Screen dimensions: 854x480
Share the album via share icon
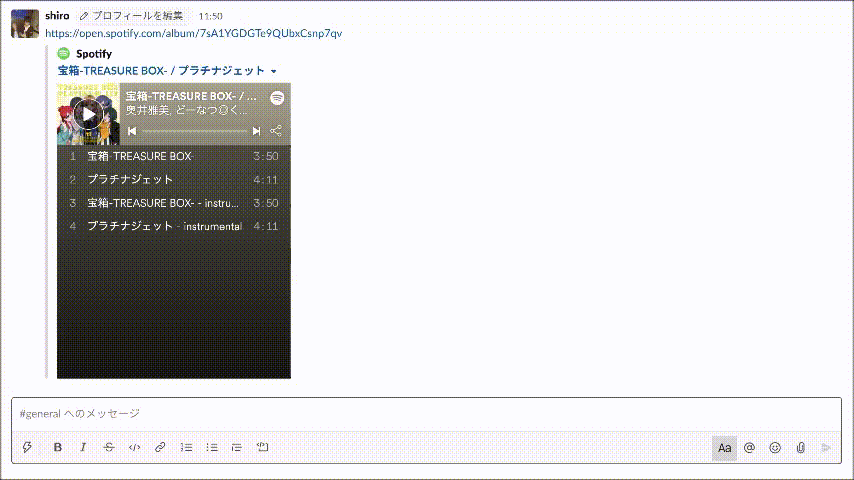pyautogui.click(x=276, y=131)
